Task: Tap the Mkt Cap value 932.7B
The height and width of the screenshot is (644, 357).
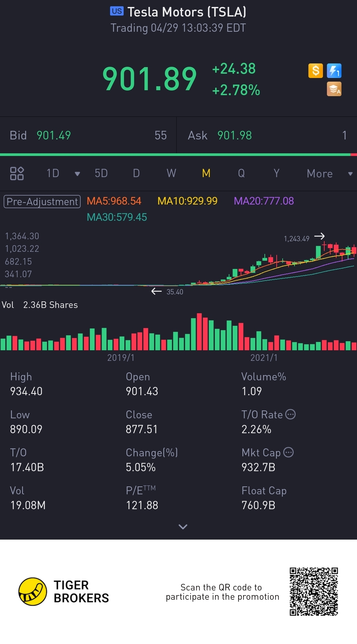Action: click(x=258, y=467)
